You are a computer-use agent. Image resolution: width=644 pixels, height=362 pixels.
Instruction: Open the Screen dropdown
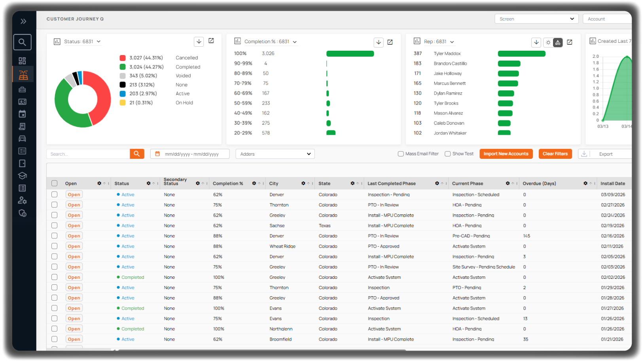coord(536,19)
